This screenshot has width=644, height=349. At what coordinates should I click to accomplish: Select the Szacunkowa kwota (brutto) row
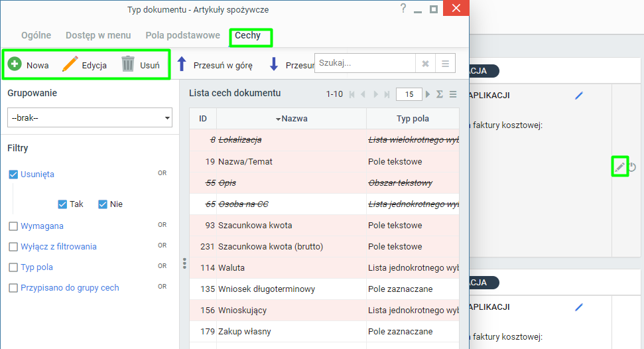324,247
